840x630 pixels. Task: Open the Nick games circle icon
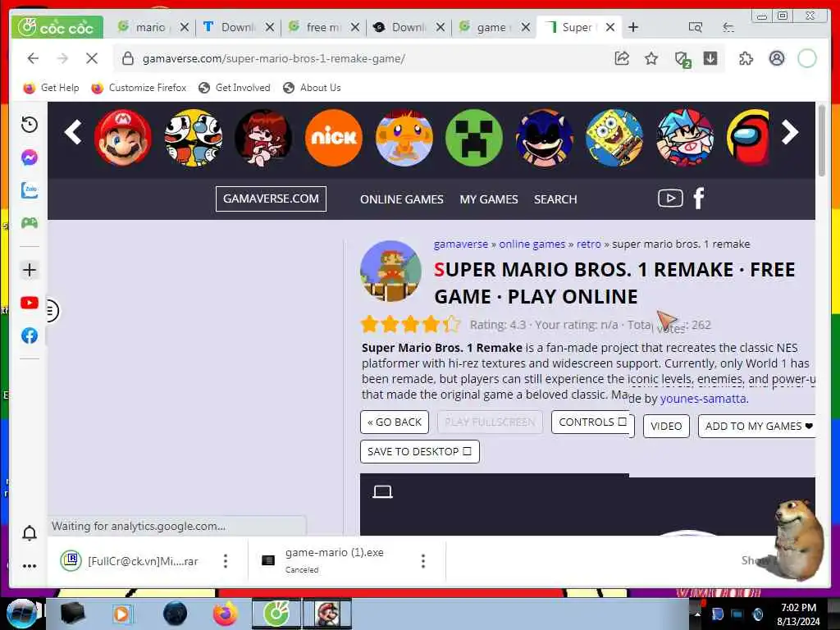click(333, 138)
